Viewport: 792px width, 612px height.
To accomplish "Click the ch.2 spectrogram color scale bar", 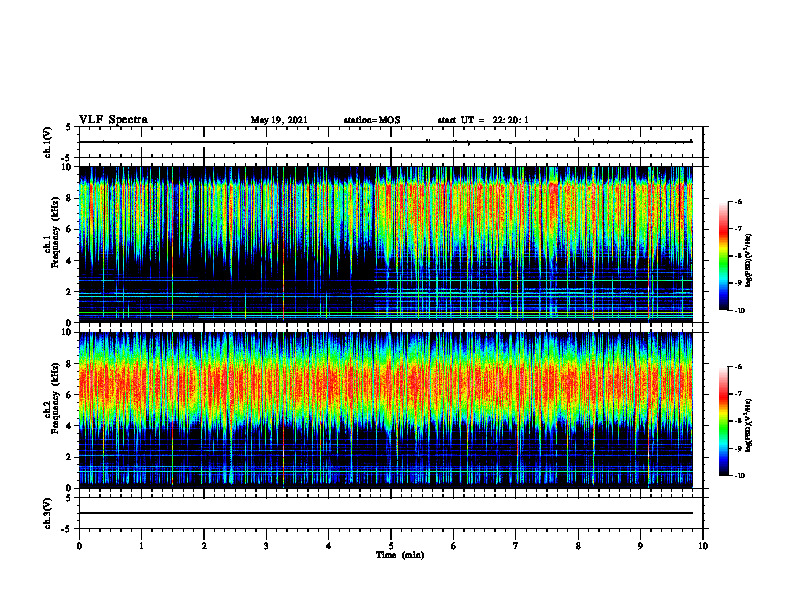I will click(723, 421).
